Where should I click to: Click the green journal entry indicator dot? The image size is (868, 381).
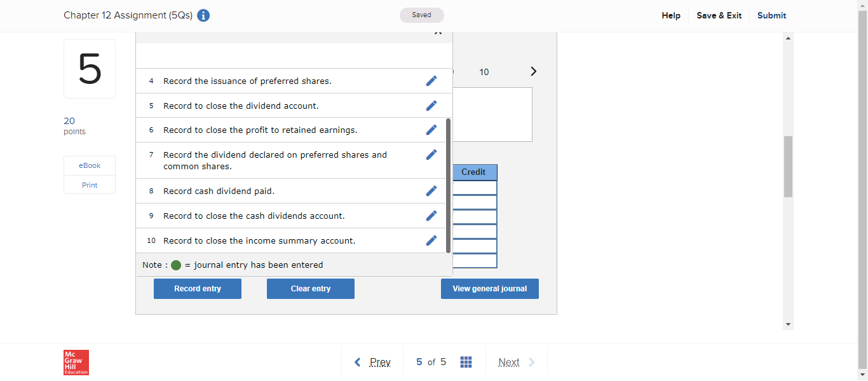pyautogui.click(x=176, y=265)
